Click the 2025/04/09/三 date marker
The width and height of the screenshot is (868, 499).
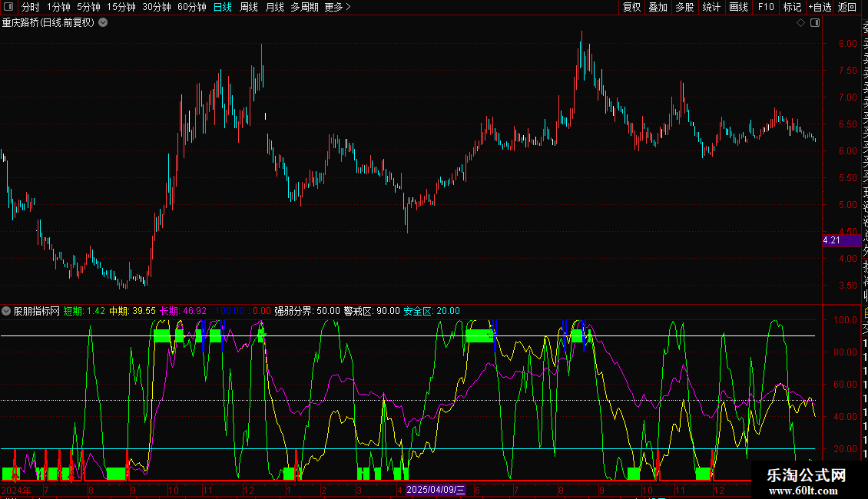[x=436, y=490]
